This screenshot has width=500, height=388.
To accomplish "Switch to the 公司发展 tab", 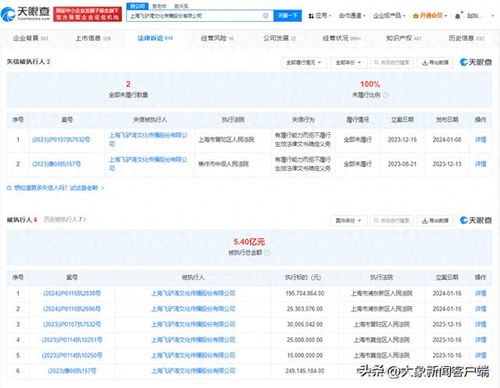I will (x=279, y=38).
